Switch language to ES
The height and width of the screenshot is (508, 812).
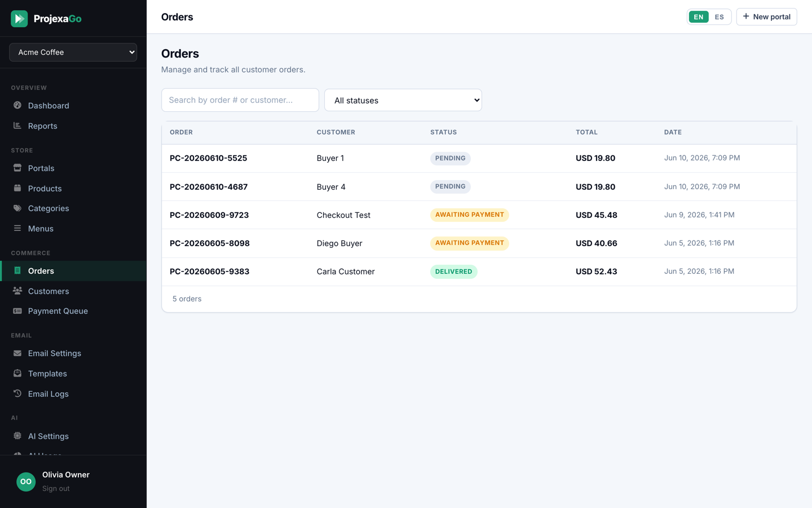coord(719,17)
